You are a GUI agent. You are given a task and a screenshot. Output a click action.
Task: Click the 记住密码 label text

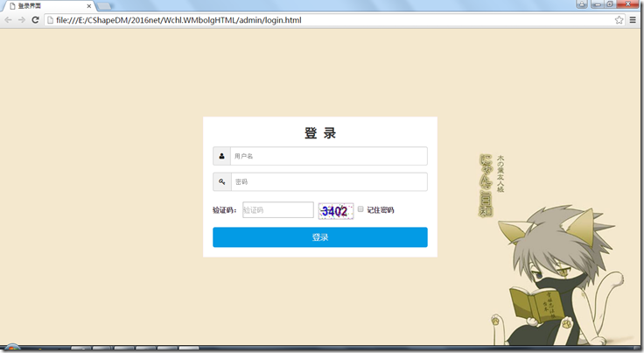(381, 210)
